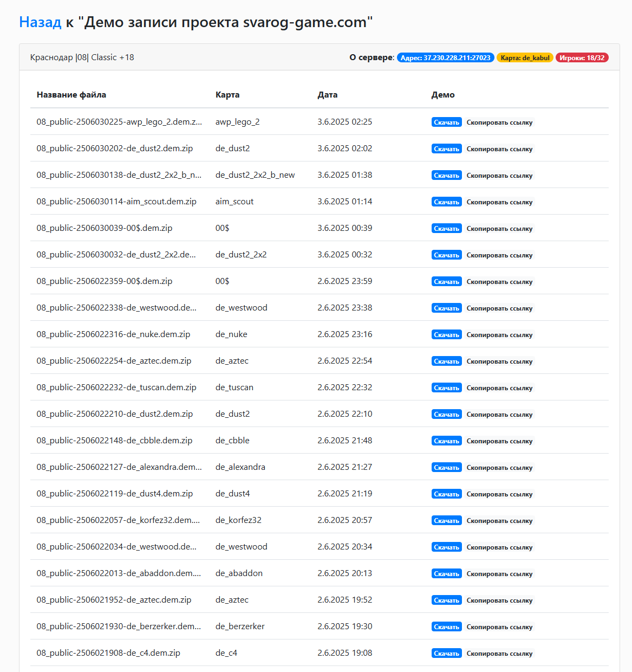Click the Дата column header
Screen dimensions: 632x672
pyautogui.click(x=328, y=95)
